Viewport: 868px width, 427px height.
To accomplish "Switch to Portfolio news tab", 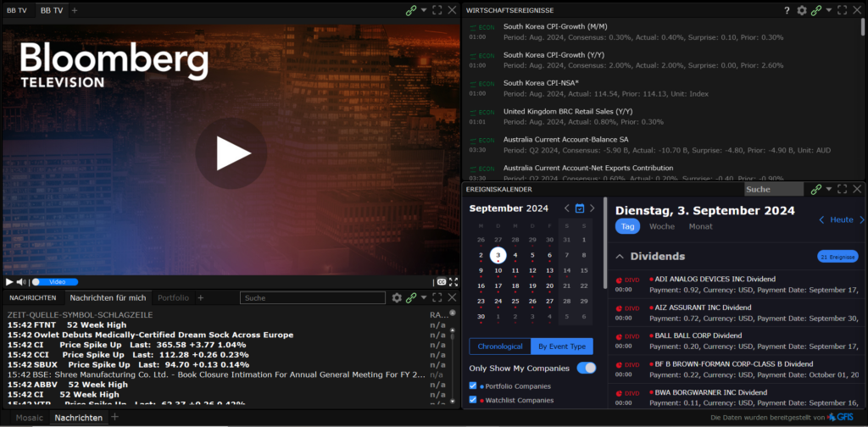I will pos(173,297).
